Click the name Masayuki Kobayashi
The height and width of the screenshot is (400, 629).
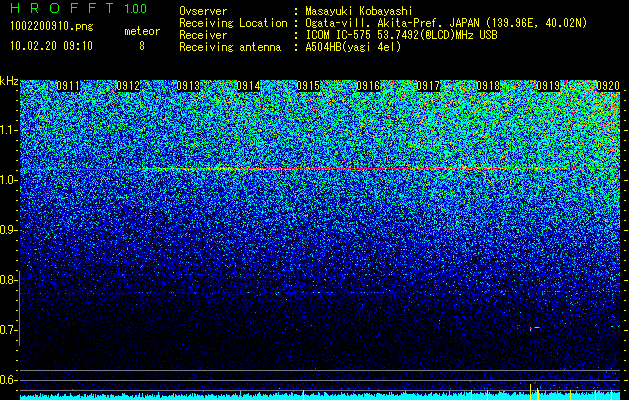pyautogui.click(x=359, y=11)
